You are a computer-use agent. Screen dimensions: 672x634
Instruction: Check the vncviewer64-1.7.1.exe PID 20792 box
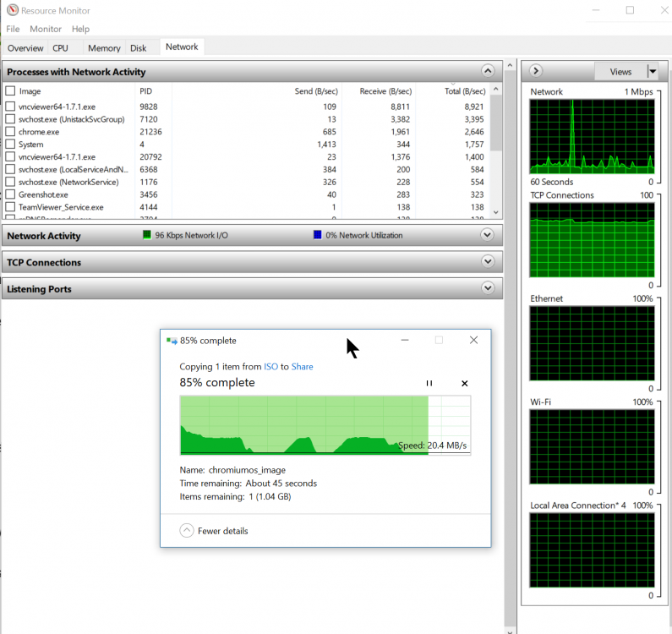click(10, 156)
